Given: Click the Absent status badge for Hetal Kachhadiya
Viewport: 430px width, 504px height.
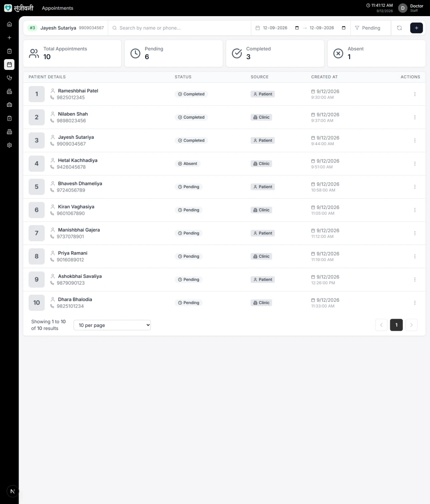Looking at the screenshot, I should [188, 164].
